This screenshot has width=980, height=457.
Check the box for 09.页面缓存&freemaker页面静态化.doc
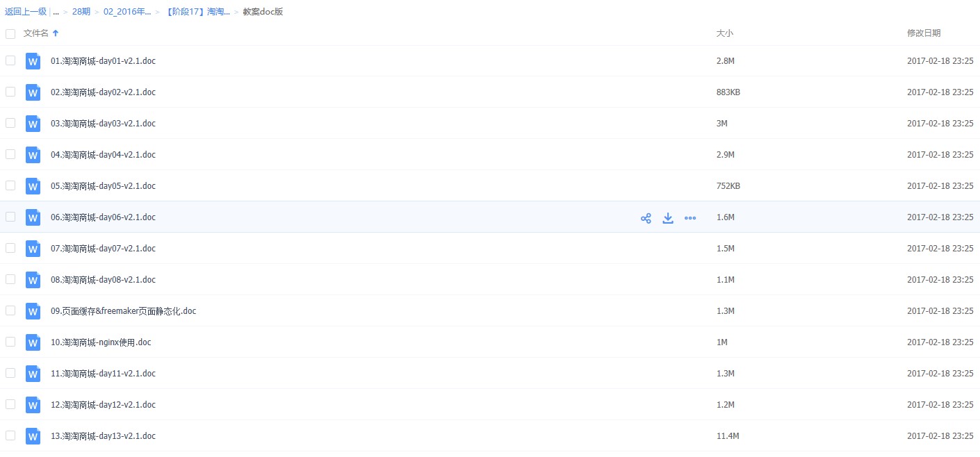(10, 310)
